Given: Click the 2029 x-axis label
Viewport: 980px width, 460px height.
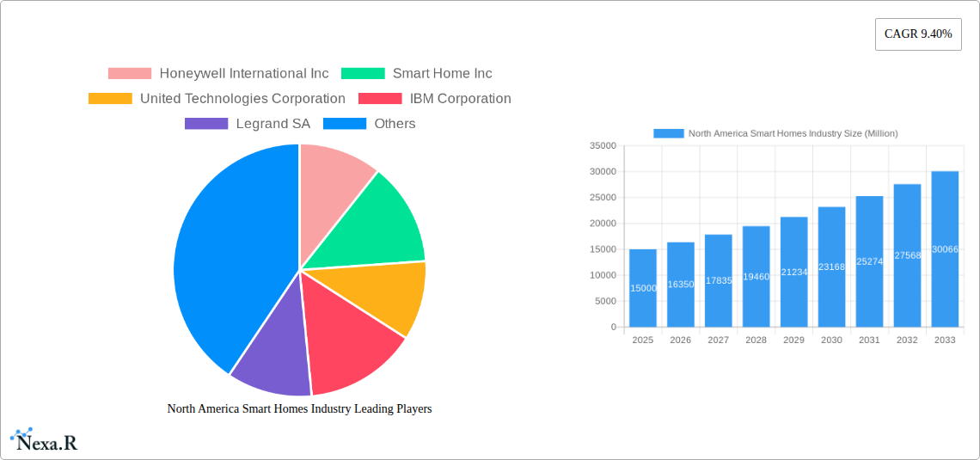Looking at the screenshot, I should (793, 340).
